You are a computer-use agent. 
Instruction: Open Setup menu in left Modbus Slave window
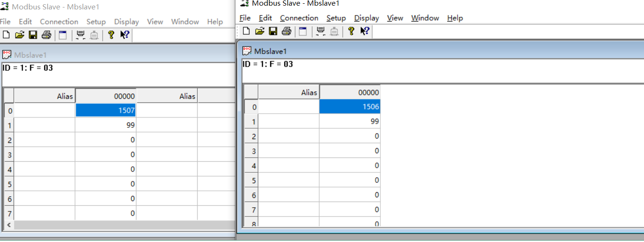96,22
